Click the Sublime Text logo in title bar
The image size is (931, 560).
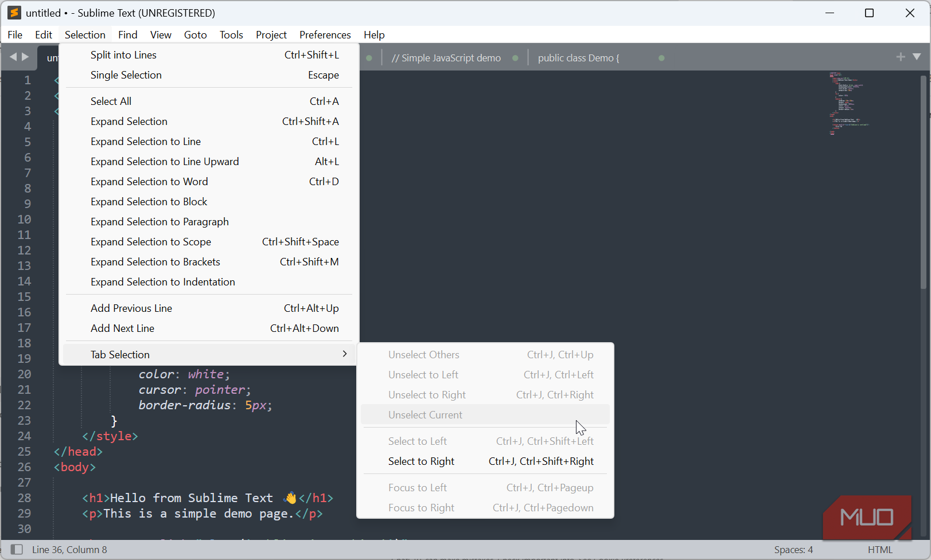pos(14,13)
